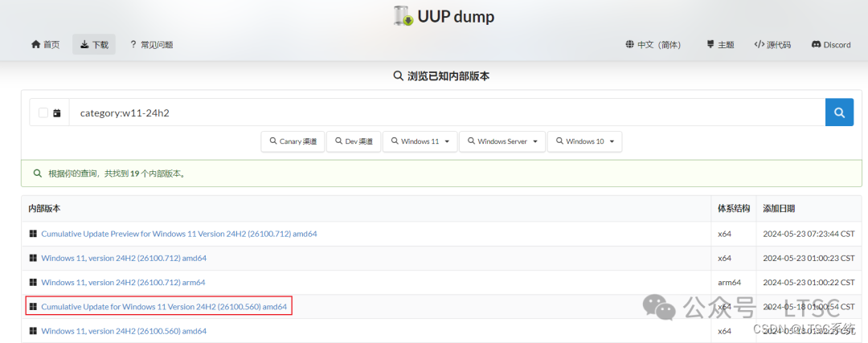Change language via 中文（简体） item
The image size is (868, 343).
point(653,45)
